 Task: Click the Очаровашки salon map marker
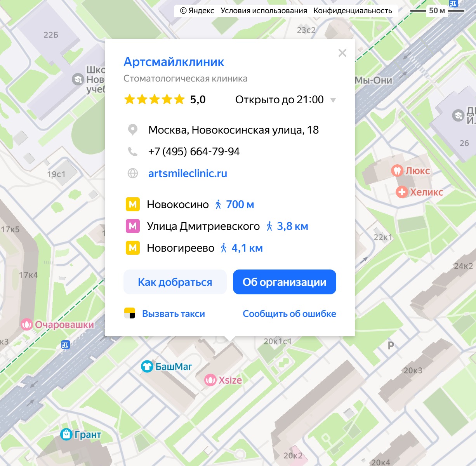coord(26,324)
